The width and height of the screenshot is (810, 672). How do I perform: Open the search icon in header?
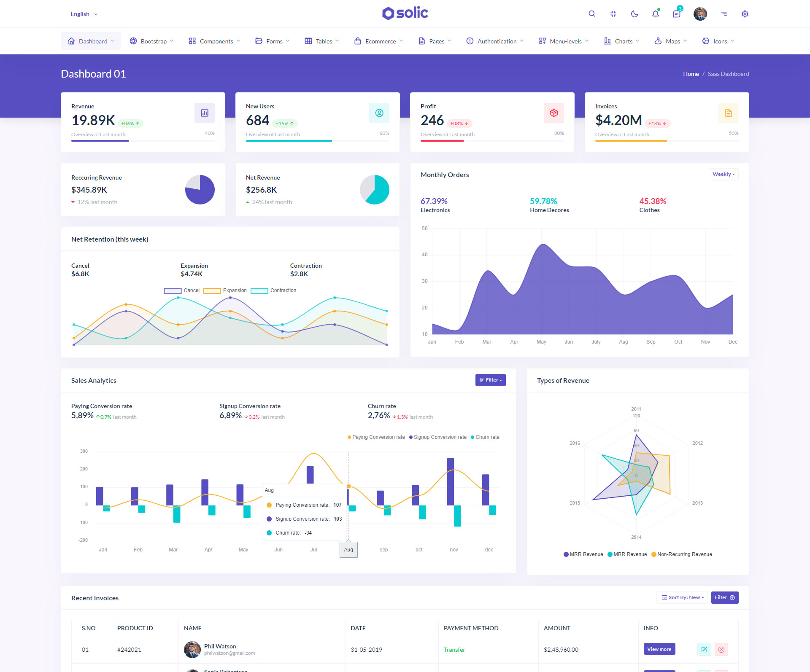pyautogui.click(x=592, y=14)
